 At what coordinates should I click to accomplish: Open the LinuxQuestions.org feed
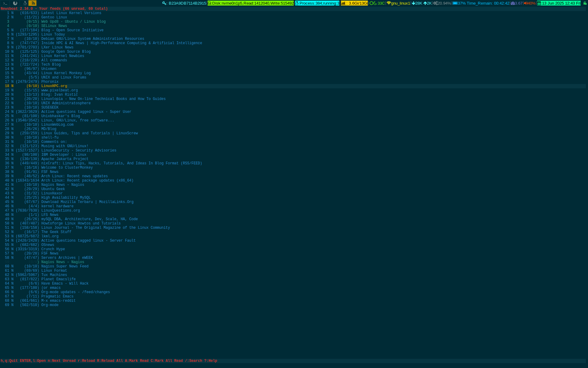pos(60,210)
